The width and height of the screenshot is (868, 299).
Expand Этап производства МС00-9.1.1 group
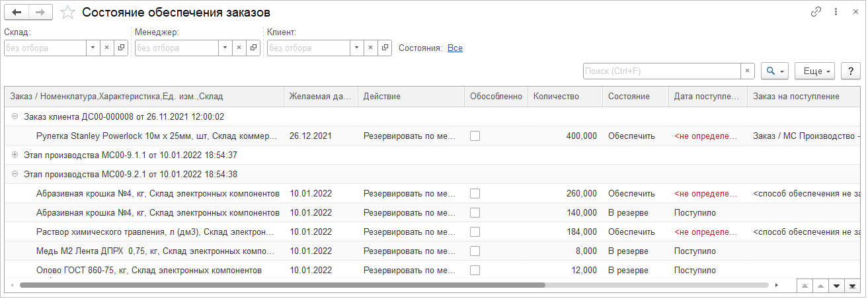coord(15,155)
